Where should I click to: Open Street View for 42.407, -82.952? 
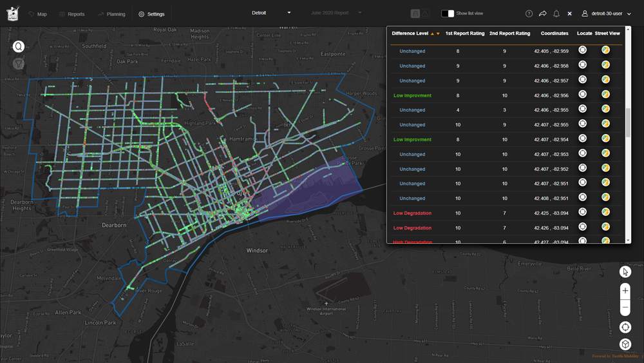tap(605, 168)
